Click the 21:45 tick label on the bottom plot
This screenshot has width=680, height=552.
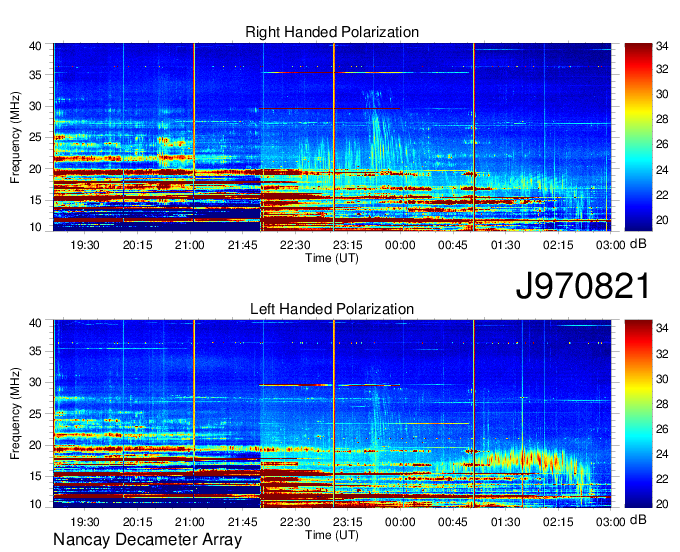[x=242, y=522]
